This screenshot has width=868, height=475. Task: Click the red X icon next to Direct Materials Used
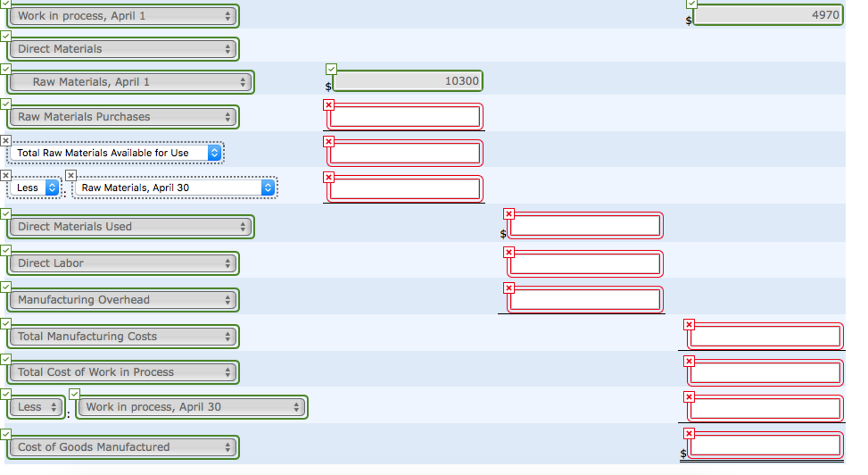pos(509,214)
